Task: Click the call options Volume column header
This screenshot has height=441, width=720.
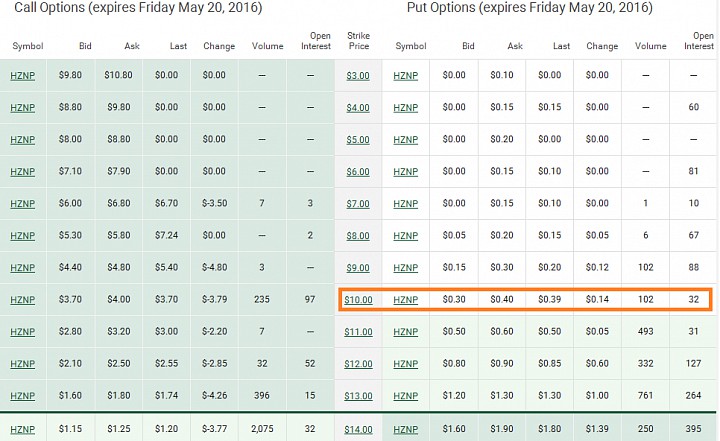Action: [x=267, y=46]
